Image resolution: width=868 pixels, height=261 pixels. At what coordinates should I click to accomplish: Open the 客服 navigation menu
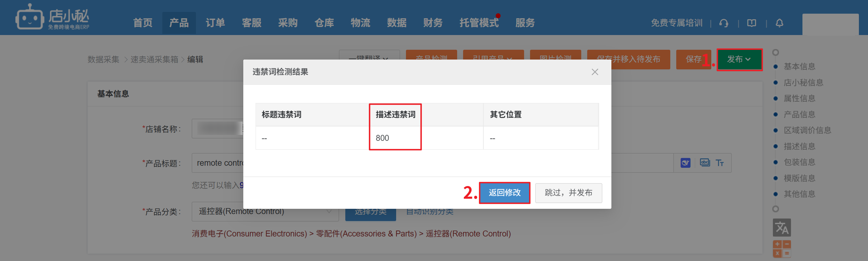point(252,23)
